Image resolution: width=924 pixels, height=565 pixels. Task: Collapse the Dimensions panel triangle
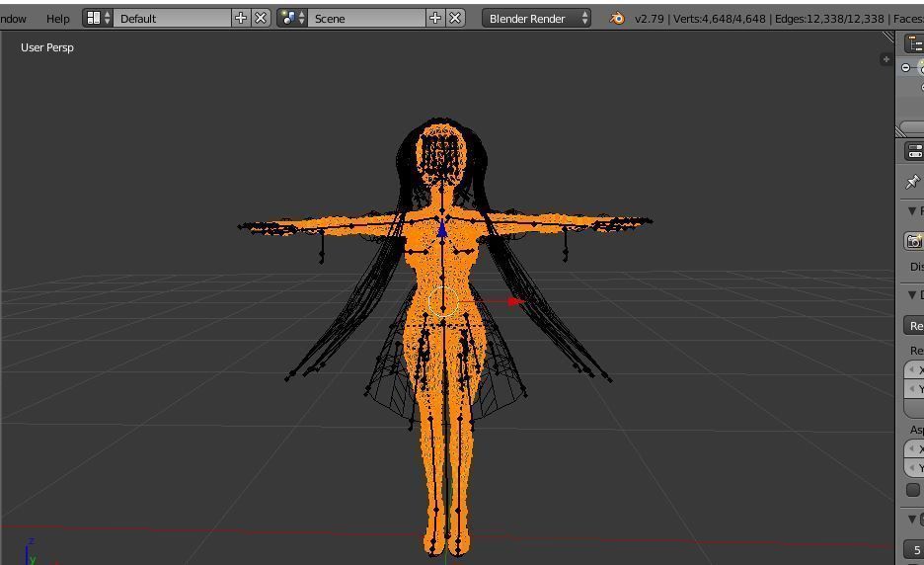coord(911,294)
